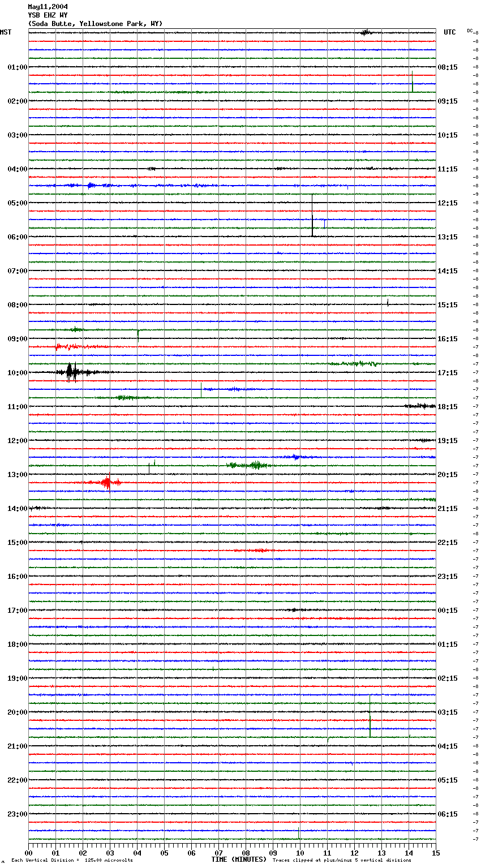The height and width of the screenshot is (868, 481).
Task: Select the station code YSB EHZ WY
Action: click(x=48, y=15)
